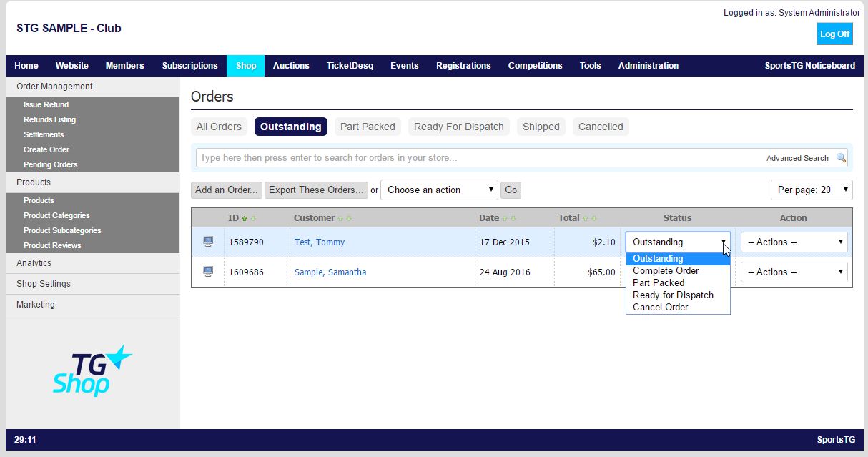Open Product Subcategories in sidebar
868x457 pixels.
(x=62, y=230)
